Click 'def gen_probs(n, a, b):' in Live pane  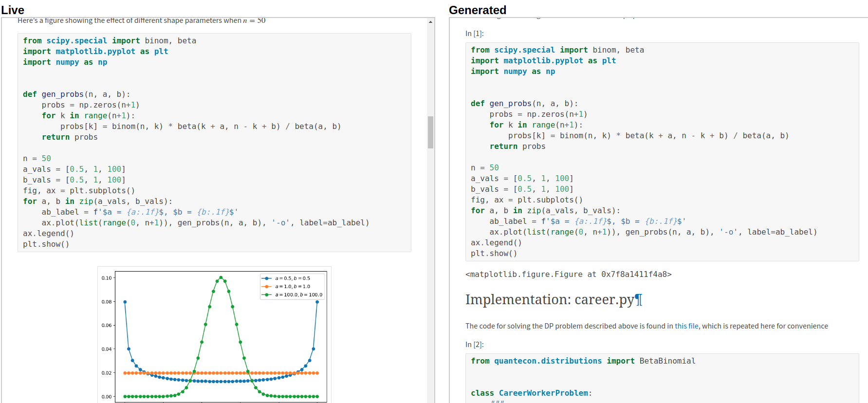[76, 94]
